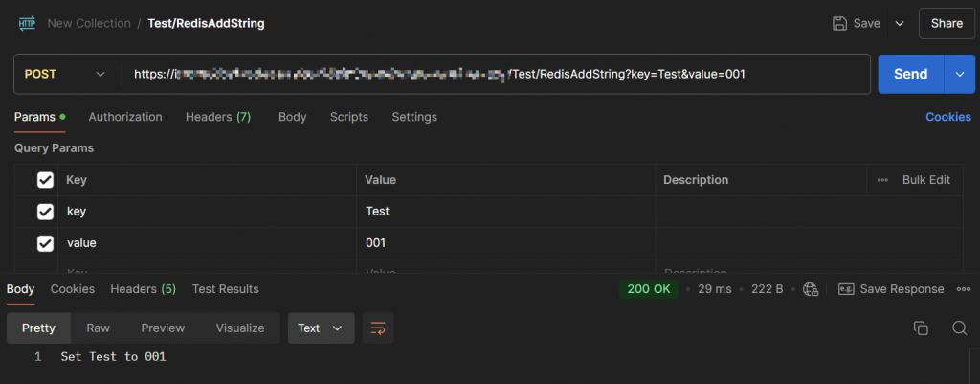Screen dimensions: 980x384
Task: Search within the response body
Action: pyautogui.click(x=959, y=328)
